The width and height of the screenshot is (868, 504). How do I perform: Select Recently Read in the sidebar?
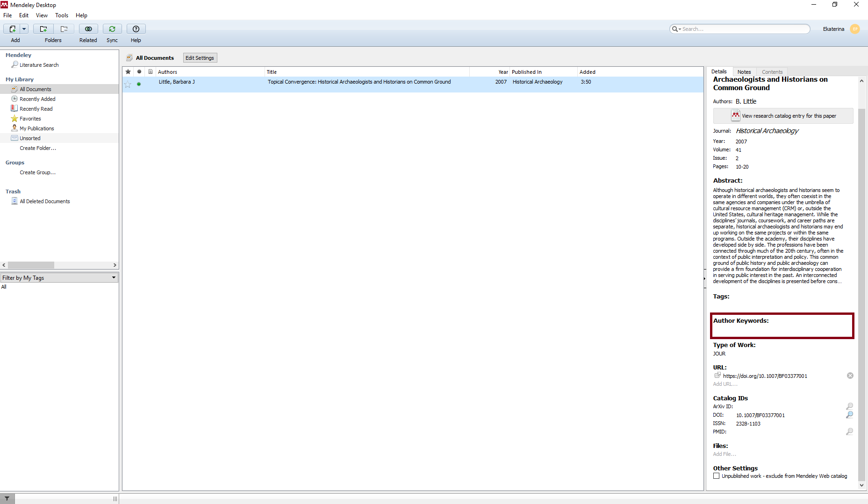36,109
